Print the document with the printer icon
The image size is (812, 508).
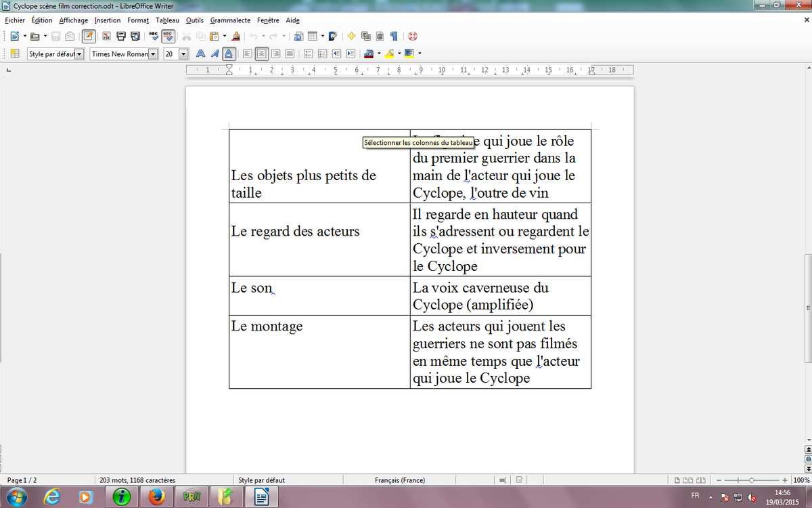pos(120,36)
